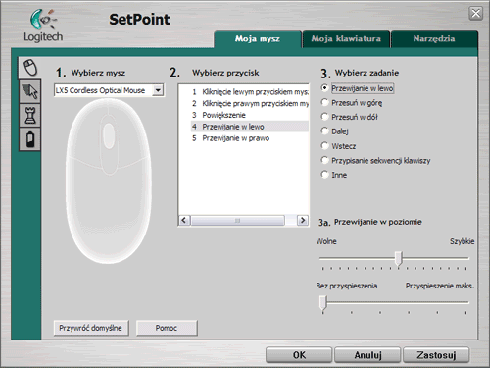Viewport: 490px width, 368px height.
Task: Click the Logitech logo
Action: point(43,26)
